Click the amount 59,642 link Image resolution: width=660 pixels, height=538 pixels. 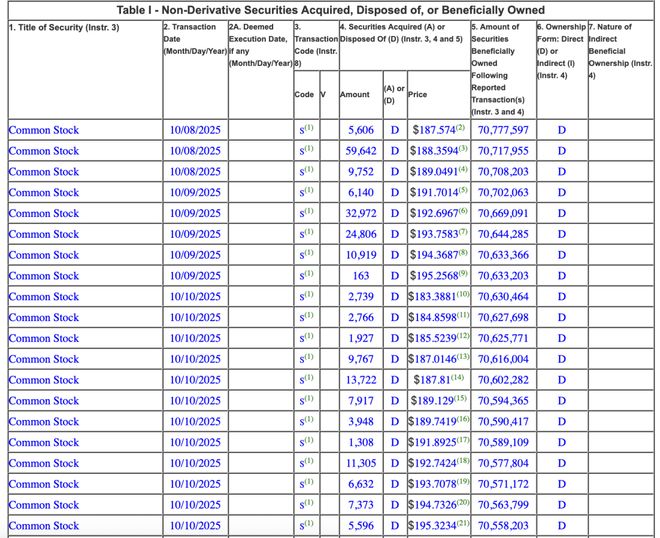pos(361,151)
